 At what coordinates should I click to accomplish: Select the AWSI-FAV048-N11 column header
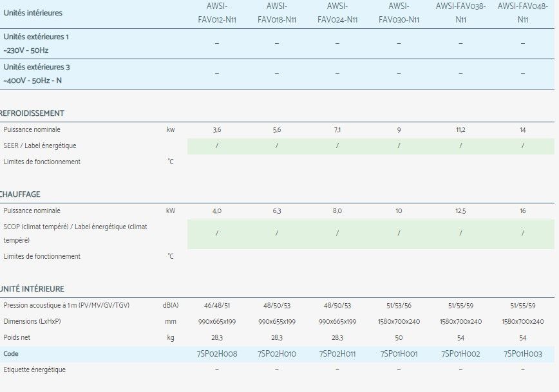pyautogui.click(x=522, y=13)
